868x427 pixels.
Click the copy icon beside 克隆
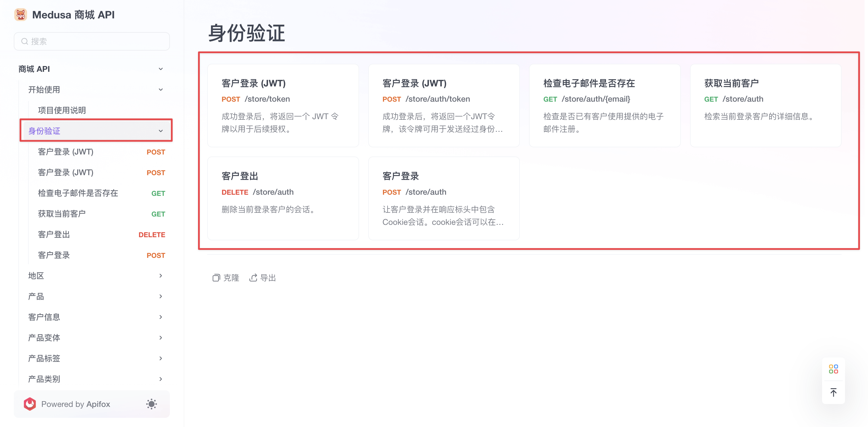(217, 278)
